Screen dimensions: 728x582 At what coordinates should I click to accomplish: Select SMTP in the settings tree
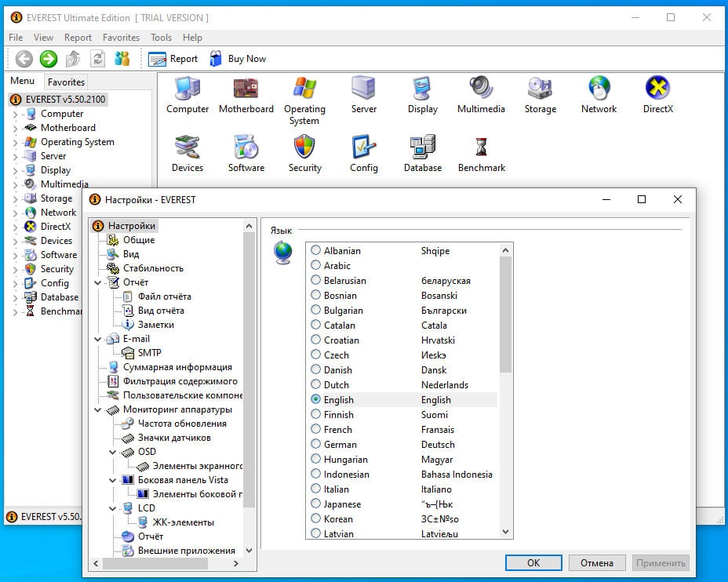149,353
